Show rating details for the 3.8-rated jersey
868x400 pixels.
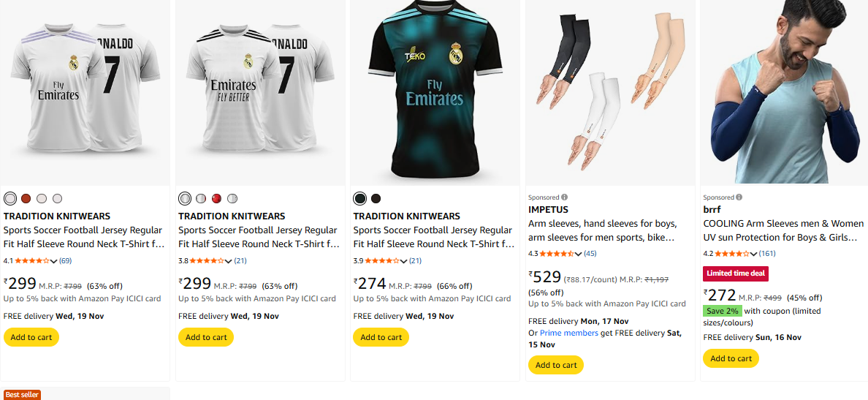(x=229, y=262)
